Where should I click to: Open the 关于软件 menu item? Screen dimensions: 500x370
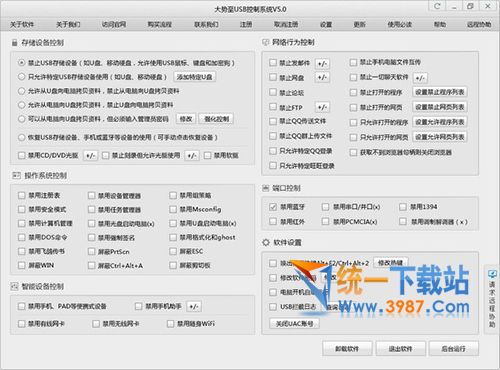22,24
